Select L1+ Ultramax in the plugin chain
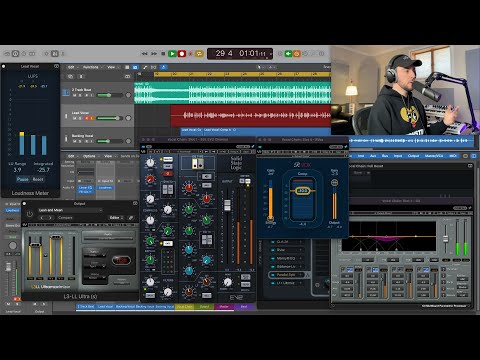The height and width of the screenshot is (360, 480). tap(286, 283)
